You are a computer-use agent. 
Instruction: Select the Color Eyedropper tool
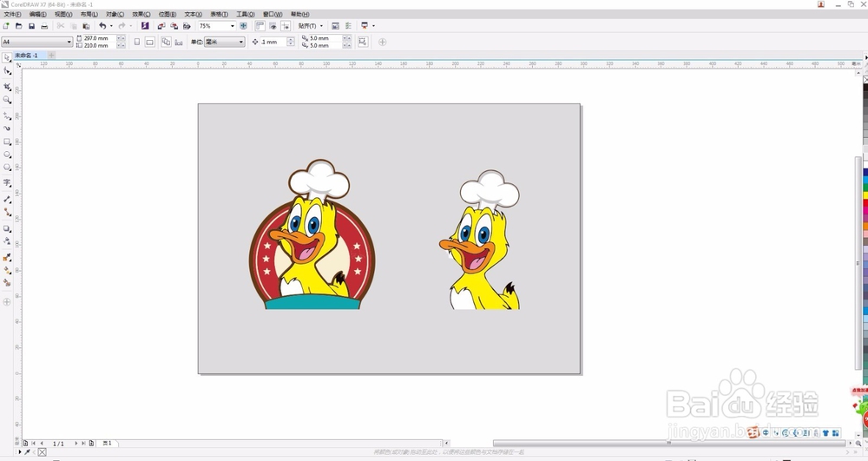(x=7, y=257)
